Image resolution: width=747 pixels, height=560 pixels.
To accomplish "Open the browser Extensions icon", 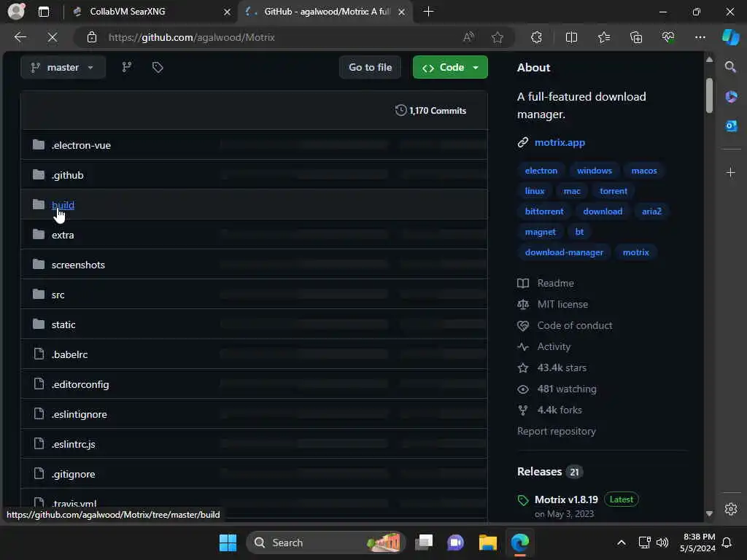I will (x=536, y=37).
